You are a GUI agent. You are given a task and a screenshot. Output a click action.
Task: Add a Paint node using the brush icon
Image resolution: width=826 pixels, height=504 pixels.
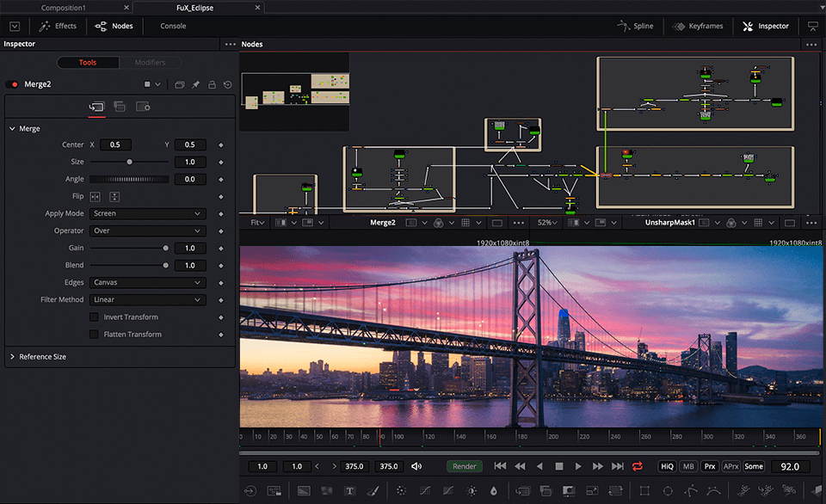373,491
